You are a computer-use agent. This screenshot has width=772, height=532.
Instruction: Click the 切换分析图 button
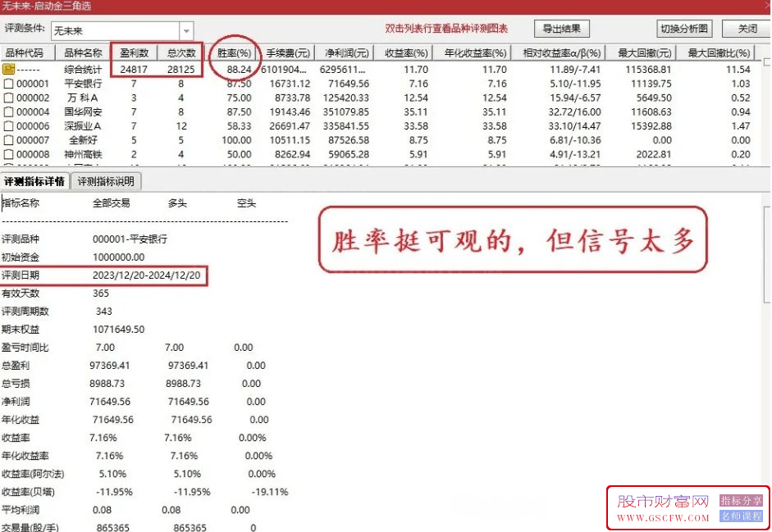(x=684, y=29)
